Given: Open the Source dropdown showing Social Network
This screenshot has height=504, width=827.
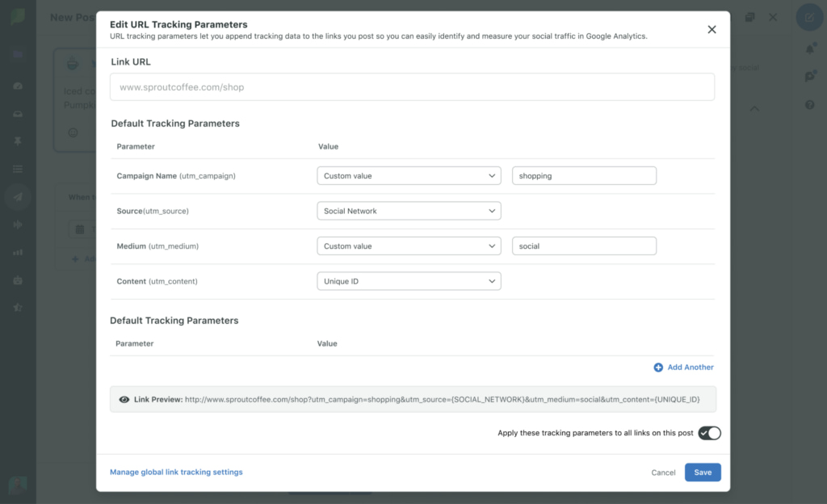Looking at the screenshot, I should [x=409, y=211].
